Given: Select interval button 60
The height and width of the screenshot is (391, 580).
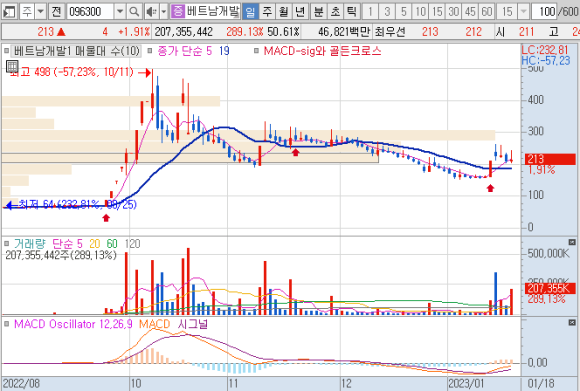Looking at the screenshot, I should [x=487, y=12].
